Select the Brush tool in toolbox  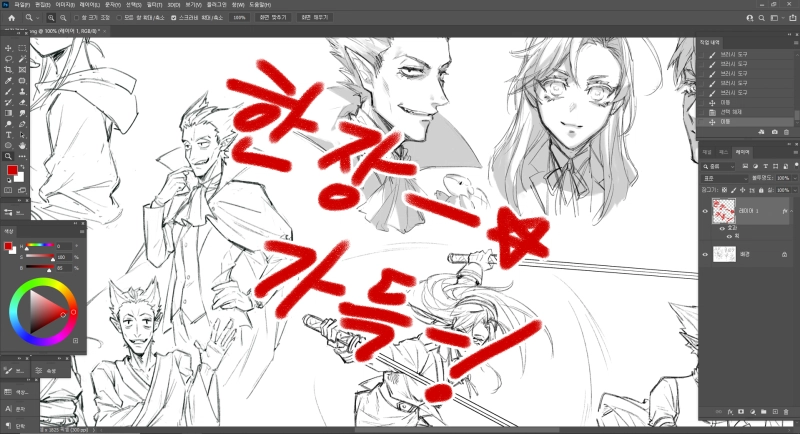[x=9, y=91]
